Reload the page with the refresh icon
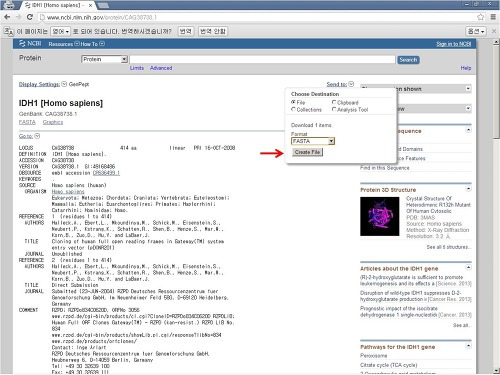 [x=30, y=17]
